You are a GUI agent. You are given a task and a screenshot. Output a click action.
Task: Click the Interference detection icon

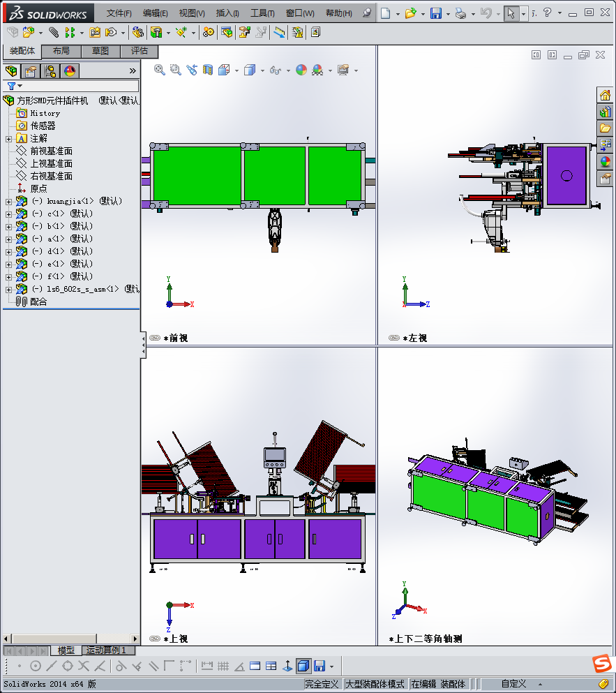pos(298,32)
